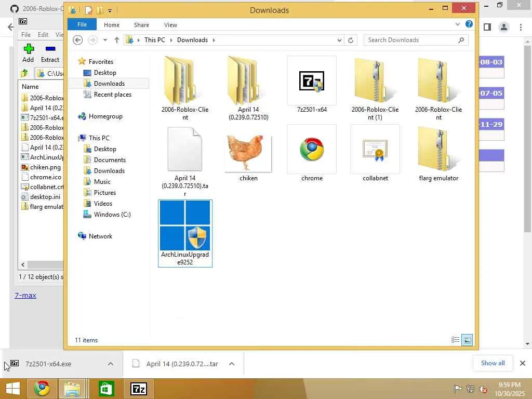Open options for April 14 tar download
532x399 pixels.
[232, 364]
